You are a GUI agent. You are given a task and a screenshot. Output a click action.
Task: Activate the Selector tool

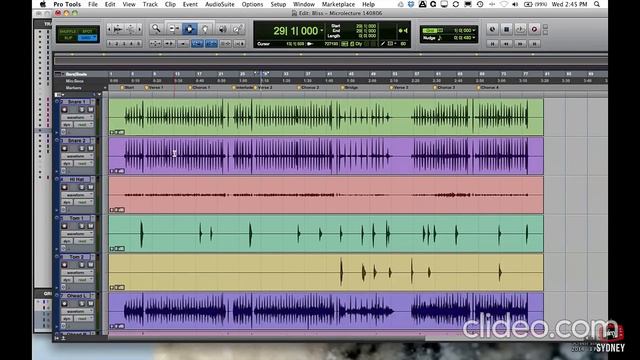pos(189,29)
